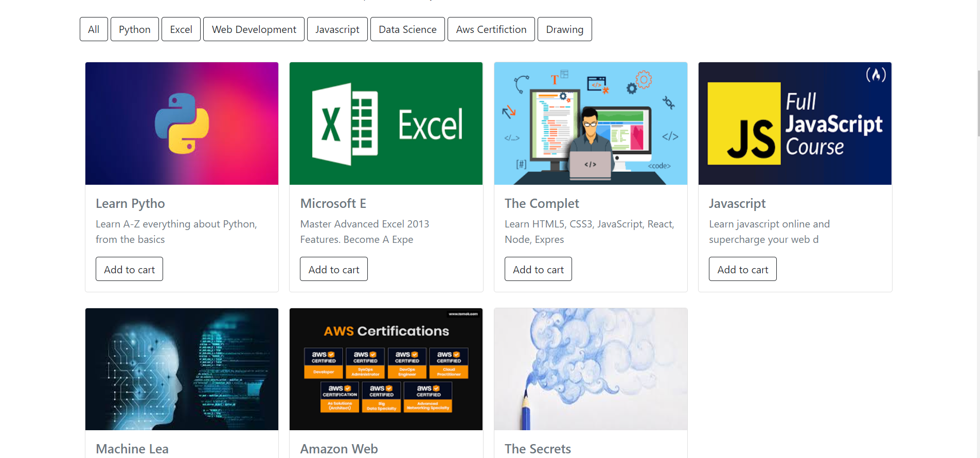The image size is (980, 458).
Task: Select Data Science filter
Action: pyautogui.click(x=407, y=29)
